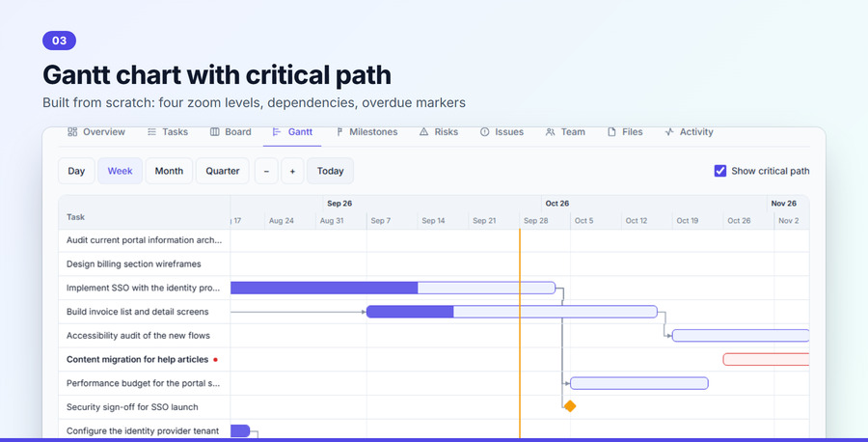
Task: Select Security sign-off for SSO launch
Action: pos(132,407)
